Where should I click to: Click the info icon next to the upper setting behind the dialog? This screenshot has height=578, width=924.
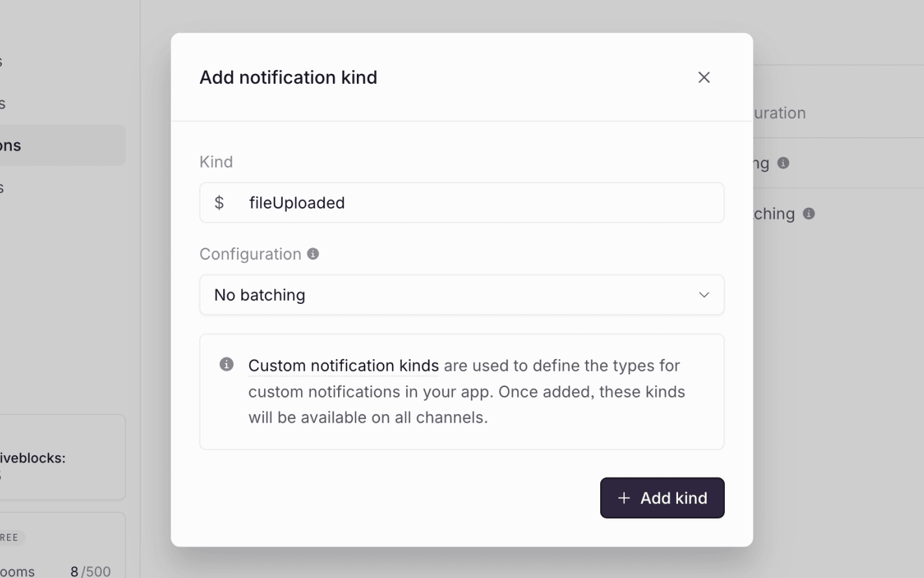(783, 163)
